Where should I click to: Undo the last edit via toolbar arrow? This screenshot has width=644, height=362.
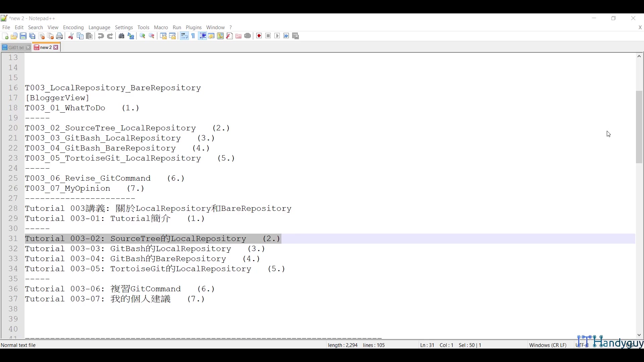point(100,36)
